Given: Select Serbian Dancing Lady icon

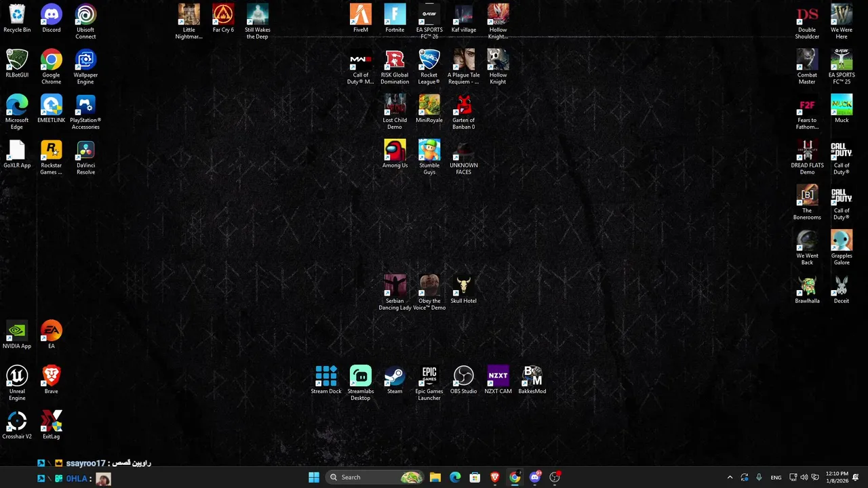Looking at the screenshot, I should pyautogui.click(x=395, y=293).
